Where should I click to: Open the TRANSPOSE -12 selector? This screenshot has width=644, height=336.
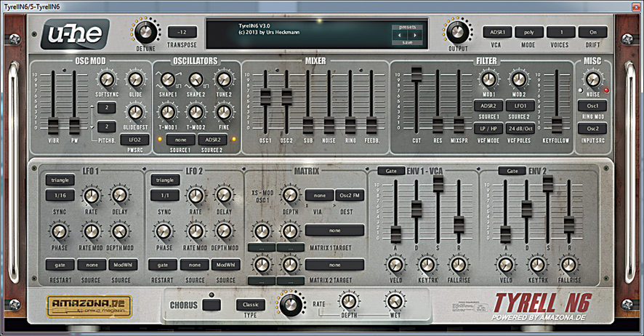pos(182,32)
